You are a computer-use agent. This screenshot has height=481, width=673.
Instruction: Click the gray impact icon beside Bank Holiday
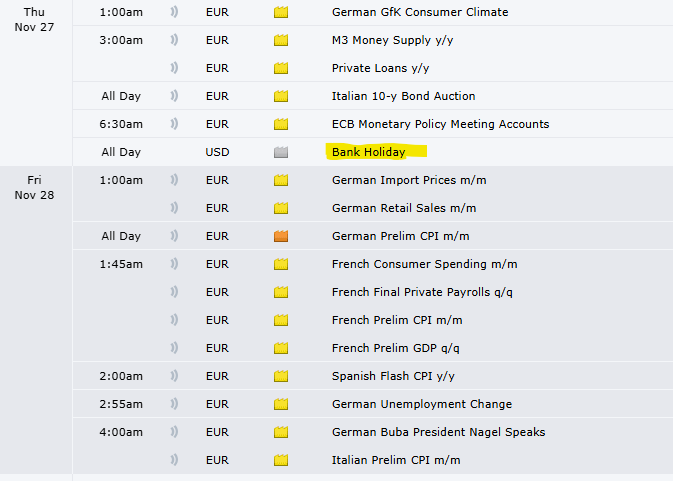point(280,152)
